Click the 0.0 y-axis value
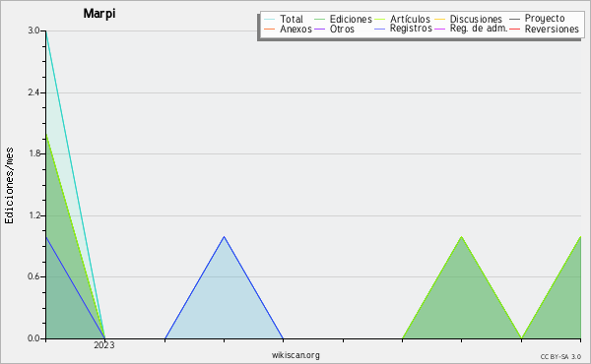The image size is (591, 364). pos(33,338)
